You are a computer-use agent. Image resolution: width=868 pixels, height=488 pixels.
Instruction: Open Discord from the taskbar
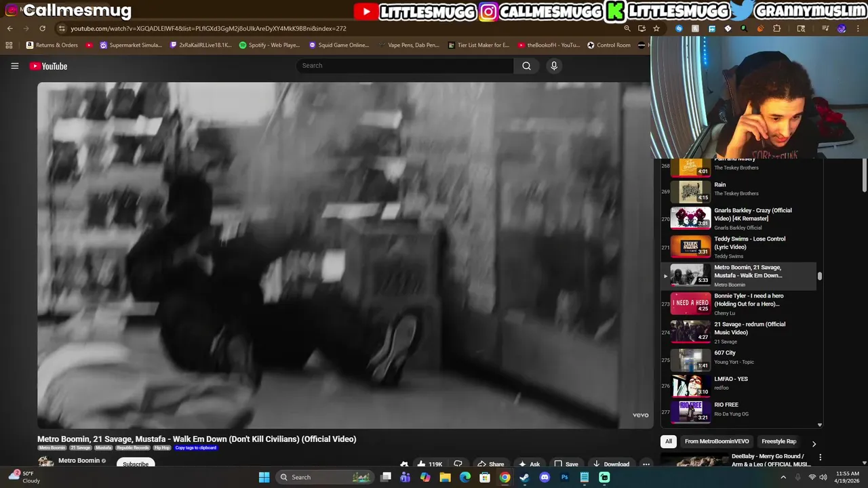545,477
